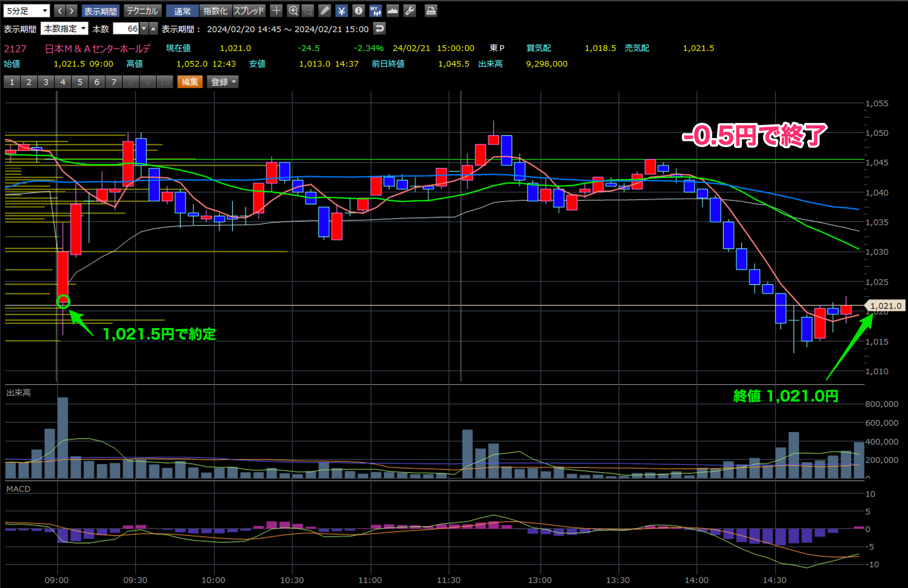This screenshot has width=908, height=588.
Task: Click the information (i) icon
Action: 358,11
